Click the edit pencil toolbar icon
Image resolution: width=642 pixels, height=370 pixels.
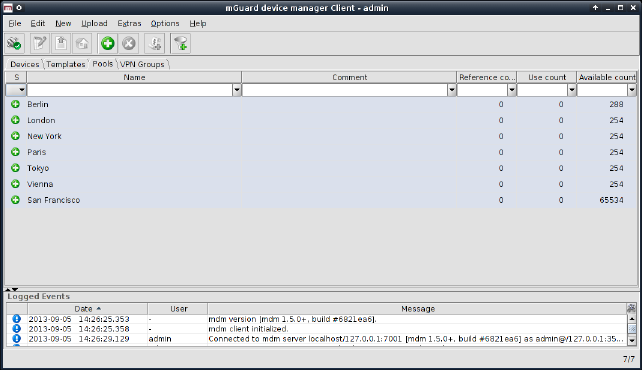40,43
